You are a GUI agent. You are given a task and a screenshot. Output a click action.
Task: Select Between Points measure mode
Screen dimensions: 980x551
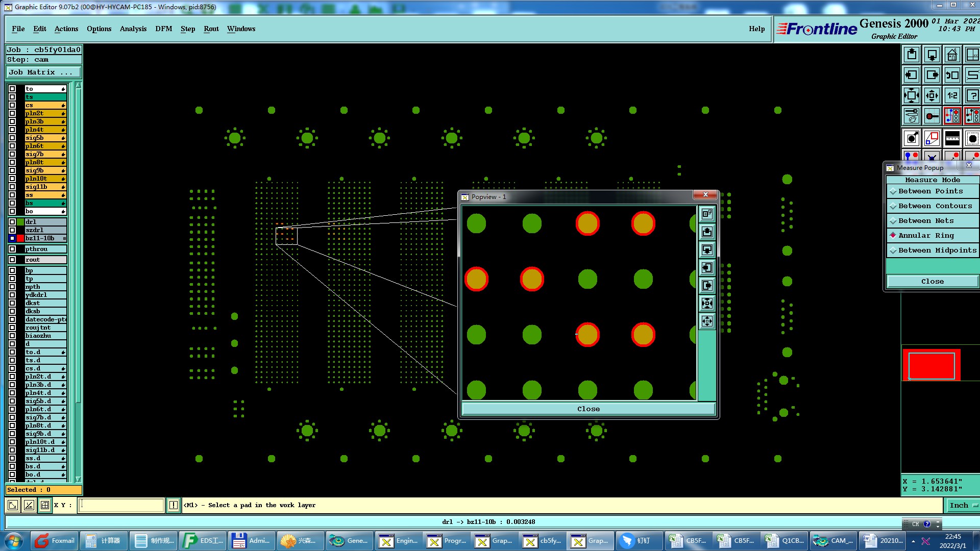pos(930,191)
